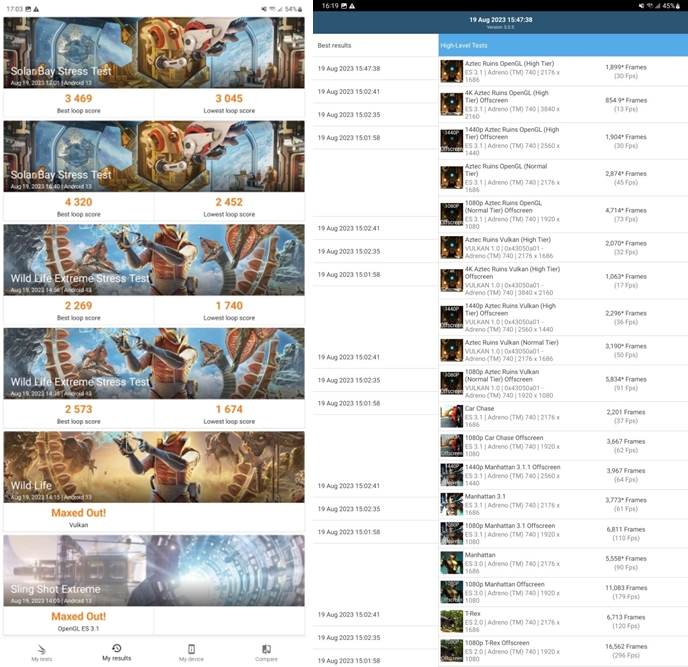The width and height of the screenshot is (688, 667).
Task: Select the Best results header
Action: point(376,45)
